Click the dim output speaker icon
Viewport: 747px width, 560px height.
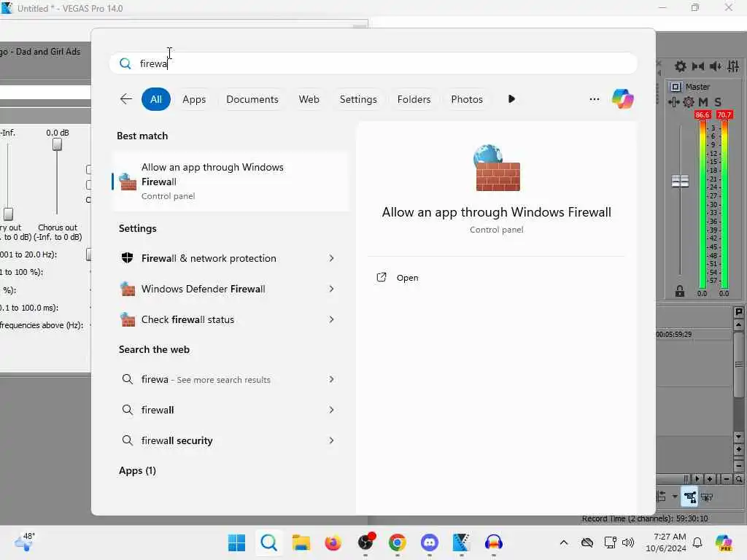[715, 66]
